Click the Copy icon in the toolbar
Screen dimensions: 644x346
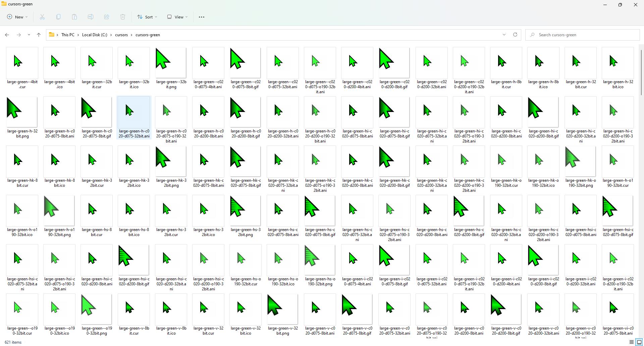(58, 17)
